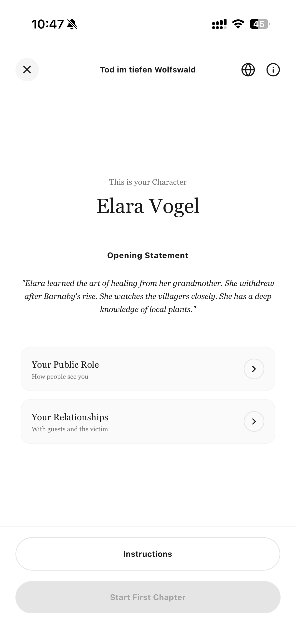The width and height of the screenshot is (296, 644).
Task: Tap the 10:47 clock in status bar
Action: [48, 24]
